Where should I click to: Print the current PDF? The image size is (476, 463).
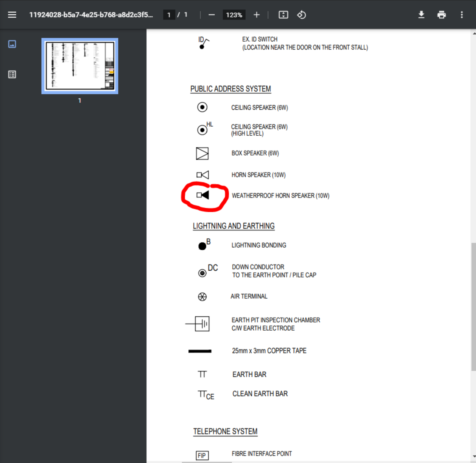point(441,15)
